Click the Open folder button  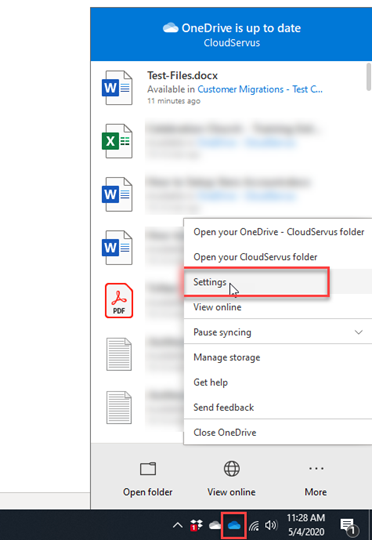click(x=148, y=479)
